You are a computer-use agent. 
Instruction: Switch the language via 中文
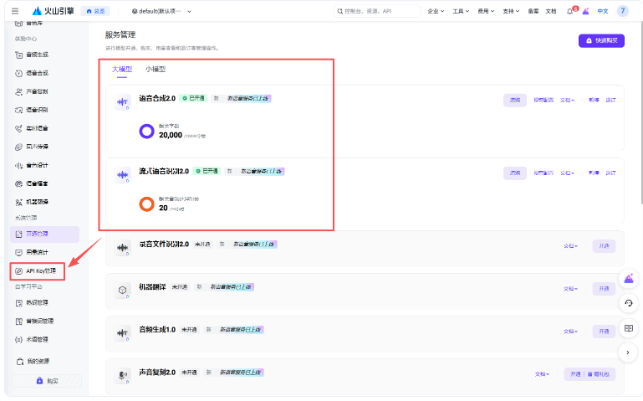pyautogui.click(x=603, y=11)
